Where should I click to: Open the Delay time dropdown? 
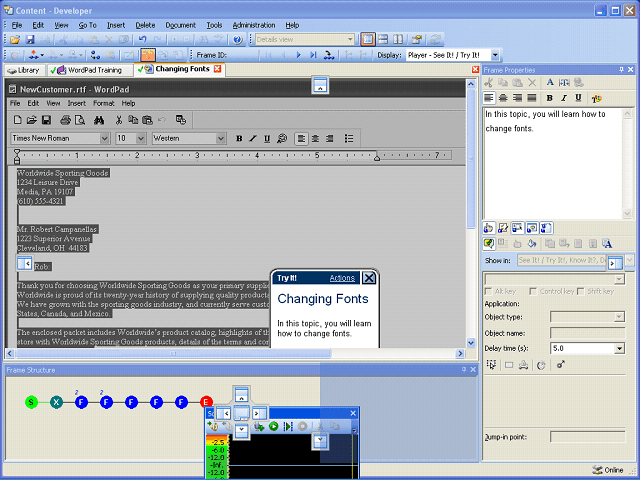[620, 349]
